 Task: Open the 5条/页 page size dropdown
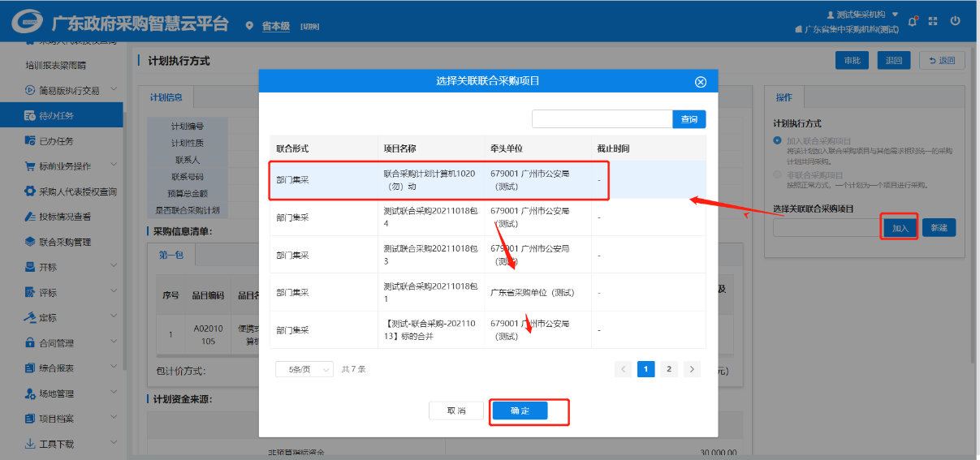(x=304, y=369)
